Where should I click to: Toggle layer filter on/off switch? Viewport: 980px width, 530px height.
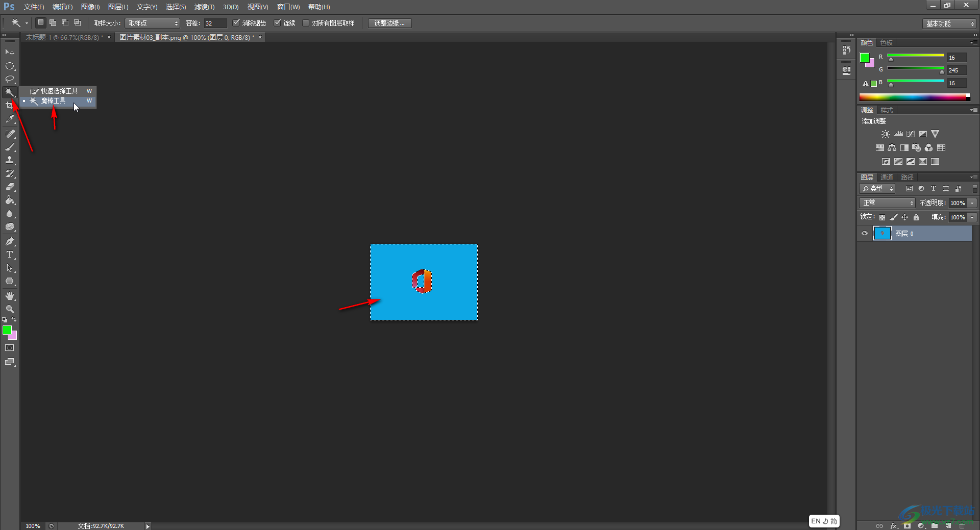point(975,189)
